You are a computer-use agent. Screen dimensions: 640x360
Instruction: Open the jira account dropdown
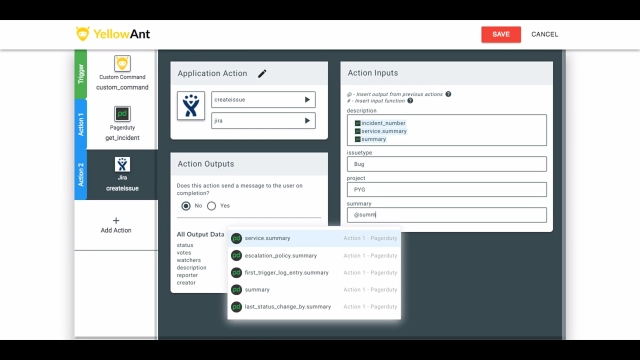263,121
